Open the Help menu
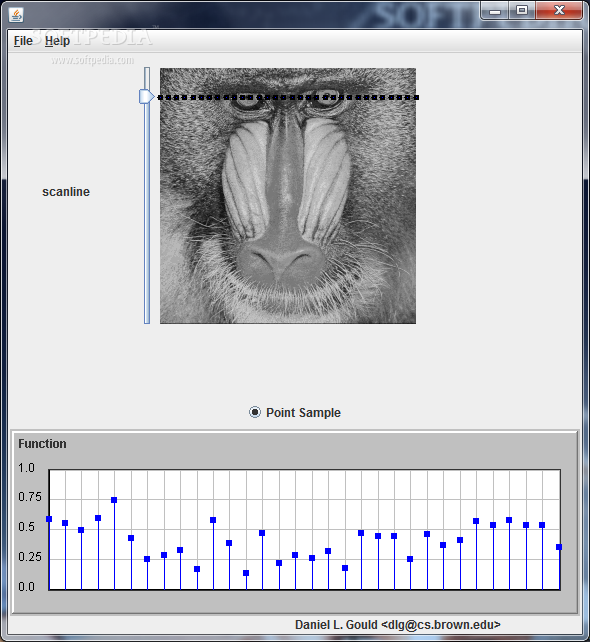The width and height of the screenshot is (590, 642). coord(57,41)
